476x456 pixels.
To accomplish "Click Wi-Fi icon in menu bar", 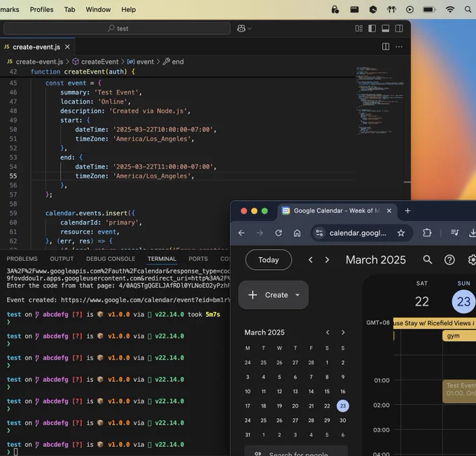I will (x=450, y=9).
